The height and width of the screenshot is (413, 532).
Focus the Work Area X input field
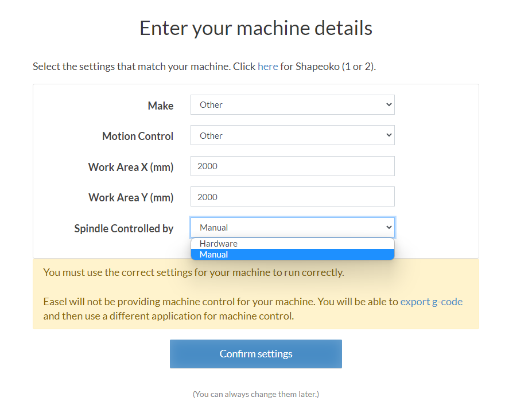point(292,166)
